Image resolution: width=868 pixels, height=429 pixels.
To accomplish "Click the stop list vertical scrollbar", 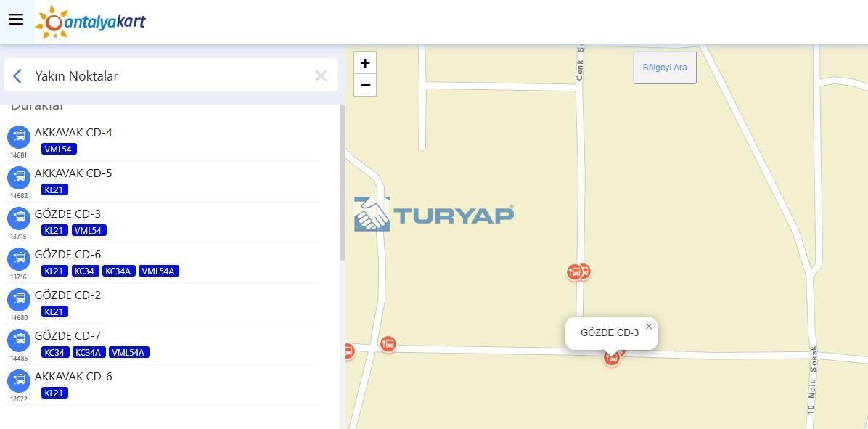I will tap(342, 183).
